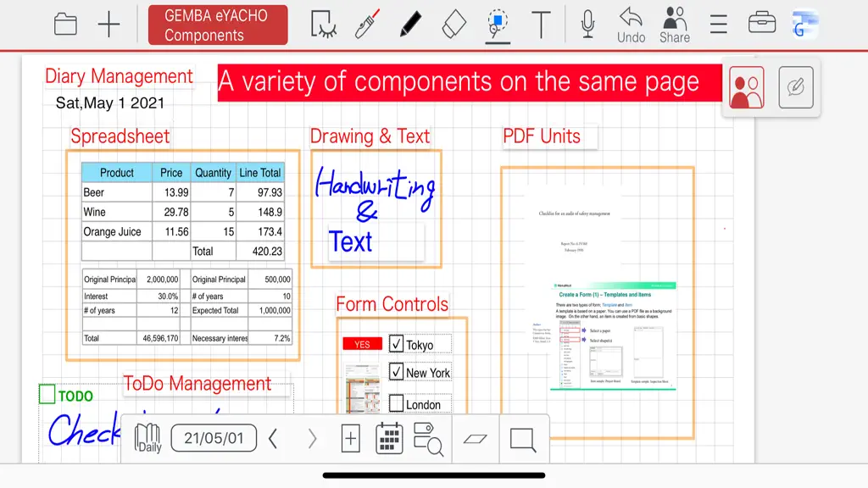The height and width of the screenshot is (488, 868).
Task: Select the lasso selection tool
Action: tap(323, 25)
